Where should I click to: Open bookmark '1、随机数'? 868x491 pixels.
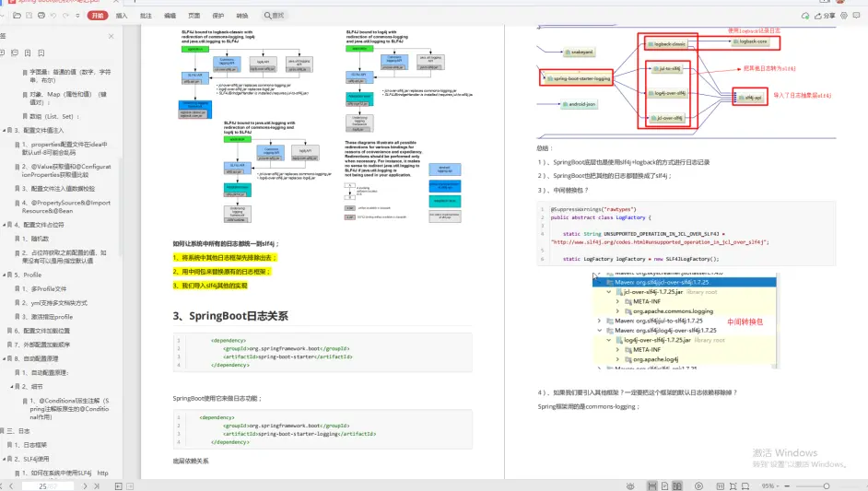pos(35,239)
